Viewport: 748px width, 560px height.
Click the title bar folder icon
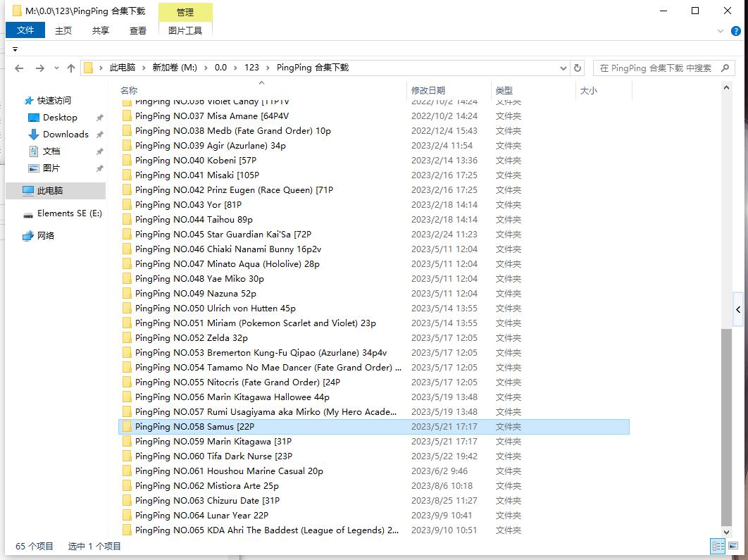pos(17,11)
